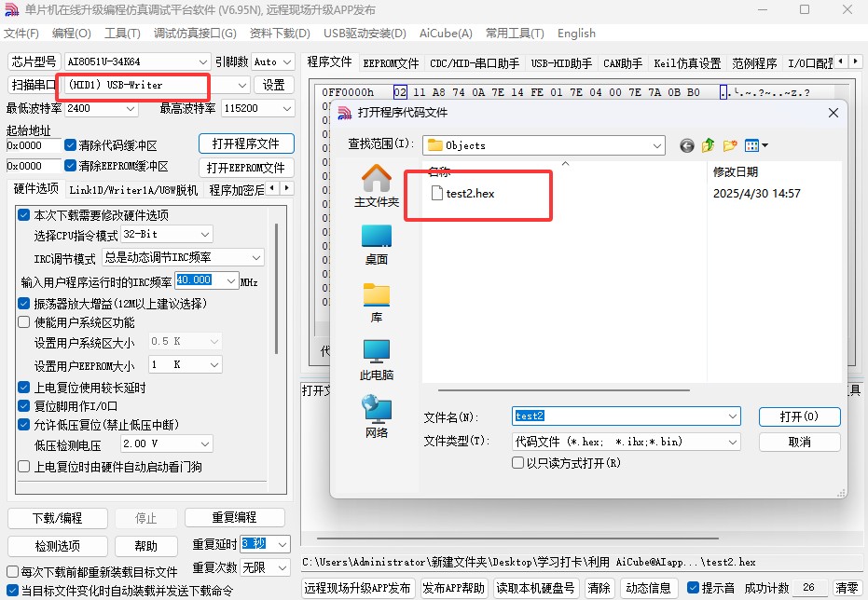Click 读取本机硬盘号 button
The image size is (868, 600).
535,588
